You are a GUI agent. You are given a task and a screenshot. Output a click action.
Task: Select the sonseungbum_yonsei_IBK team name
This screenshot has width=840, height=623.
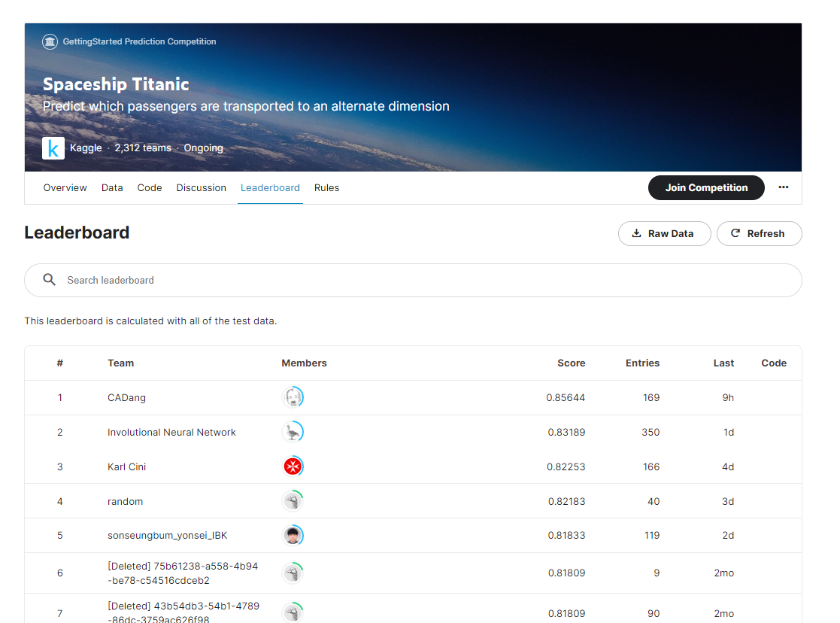pos(167,536)
